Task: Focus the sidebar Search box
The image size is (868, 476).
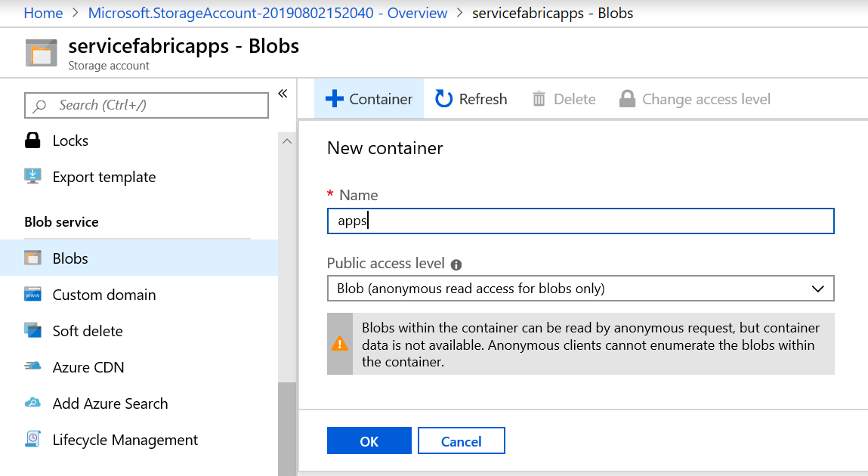Action: [x=147, y=106]
